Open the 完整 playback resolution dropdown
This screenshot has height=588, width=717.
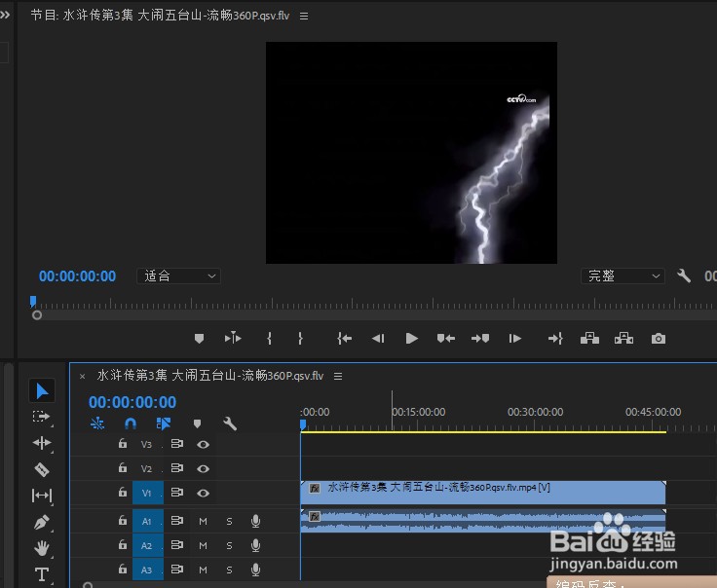pyautogui.click(x=623, y=276)
